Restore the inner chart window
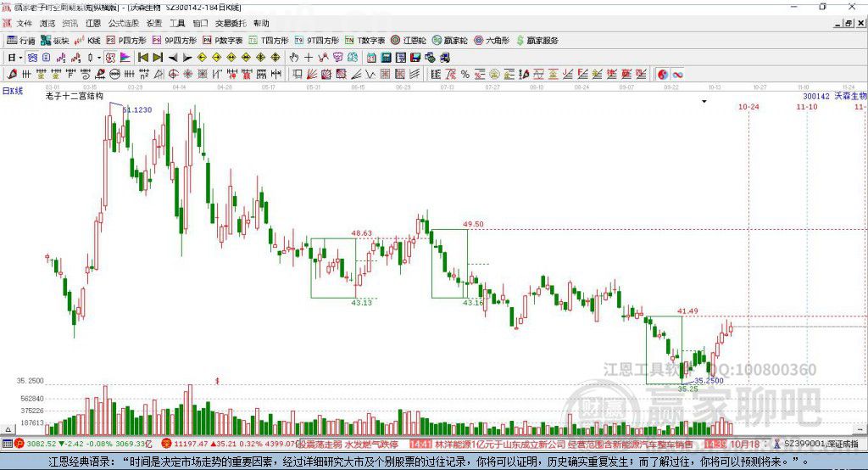This screenshot has width=868, height=470. pyautogui.click(x=849, y=23)
